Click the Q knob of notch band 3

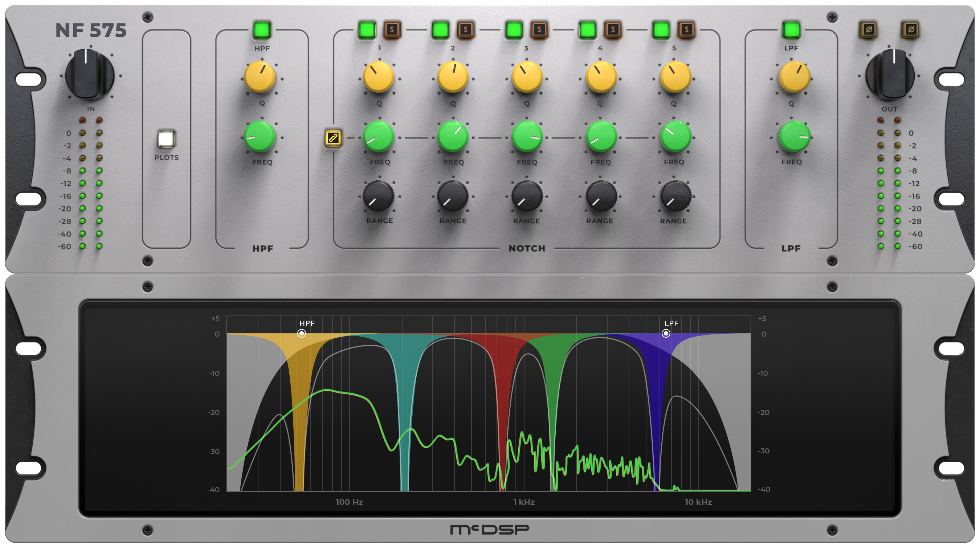click(527, 77)
